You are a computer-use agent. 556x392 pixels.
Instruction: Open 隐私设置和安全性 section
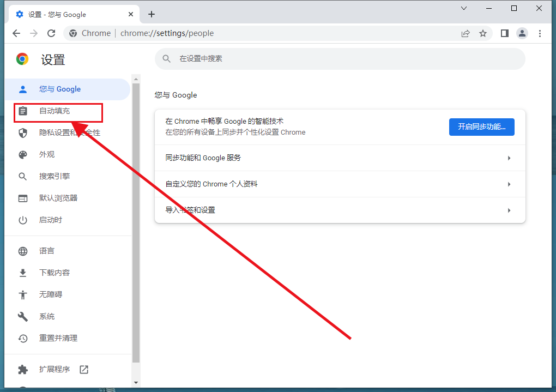pyautogui.click(x=68, y=132)
